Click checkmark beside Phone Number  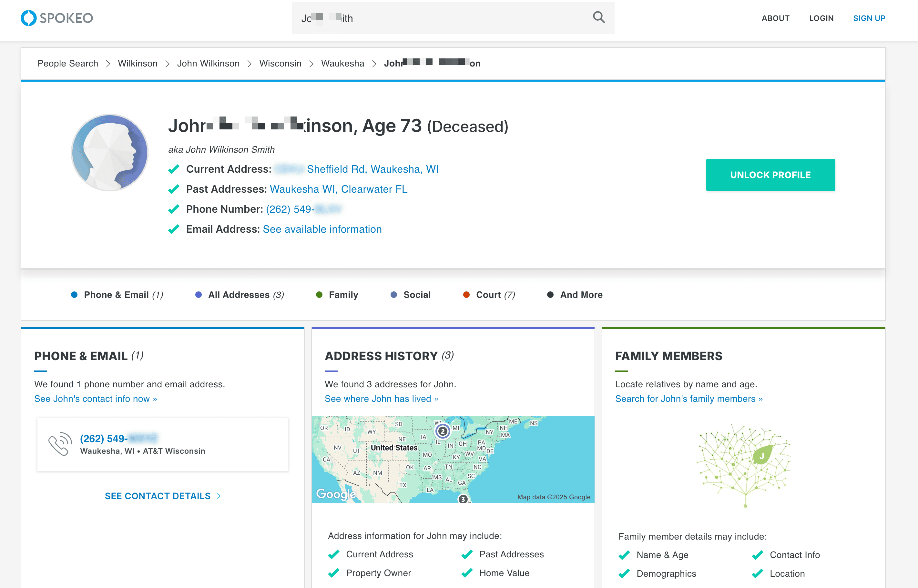click(174, 209)
